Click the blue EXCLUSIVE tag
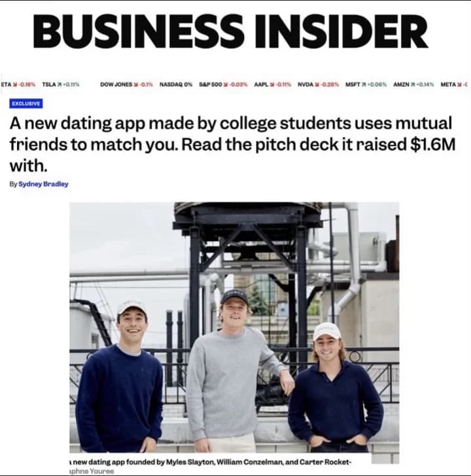The image size is (471, 476). (x=26, y=103)
